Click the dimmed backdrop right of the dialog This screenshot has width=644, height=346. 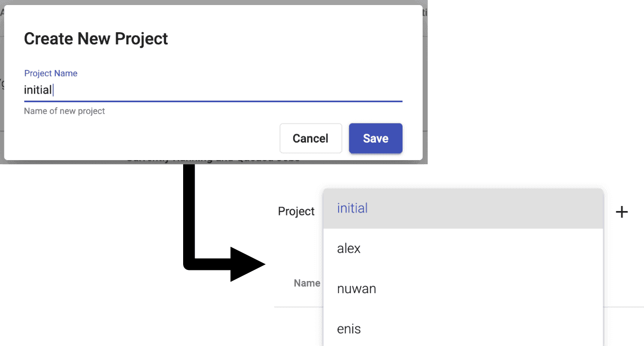(x=425, y=76)
